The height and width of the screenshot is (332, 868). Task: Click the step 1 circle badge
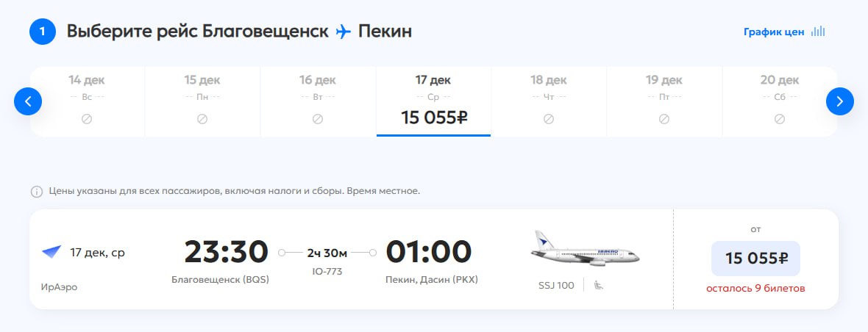tap(43, 32)
